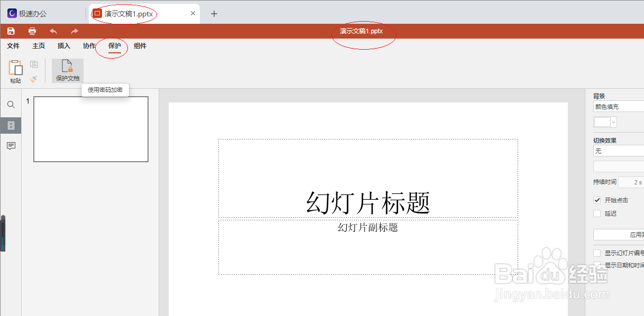Uncheck the 开始点击 checkbox

point(598,200)
